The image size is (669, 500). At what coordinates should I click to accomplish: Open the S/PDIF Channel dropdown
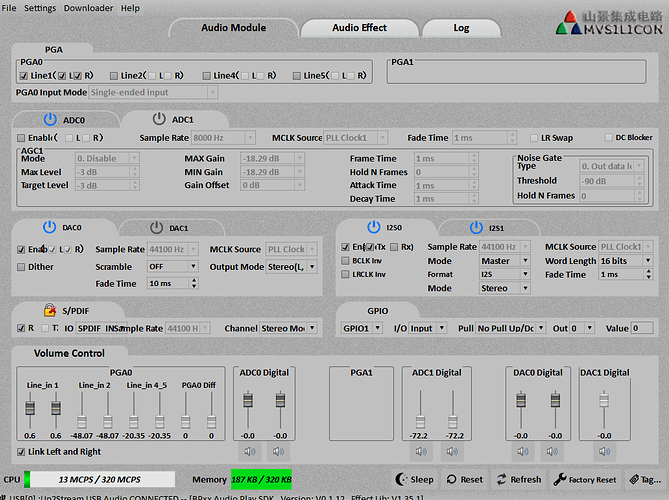coord(288,328)
